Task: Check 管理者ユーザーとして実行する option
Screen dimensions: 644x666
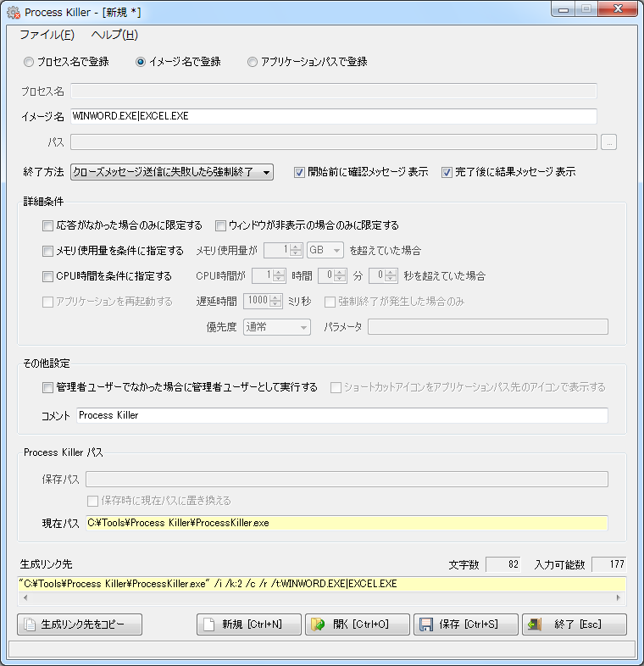Action: point(48,387)
